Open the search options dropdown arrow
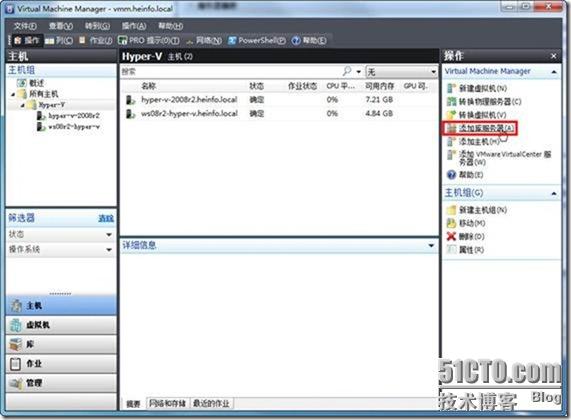The width and height of the screenshot is (571, 420). (359, 72)
